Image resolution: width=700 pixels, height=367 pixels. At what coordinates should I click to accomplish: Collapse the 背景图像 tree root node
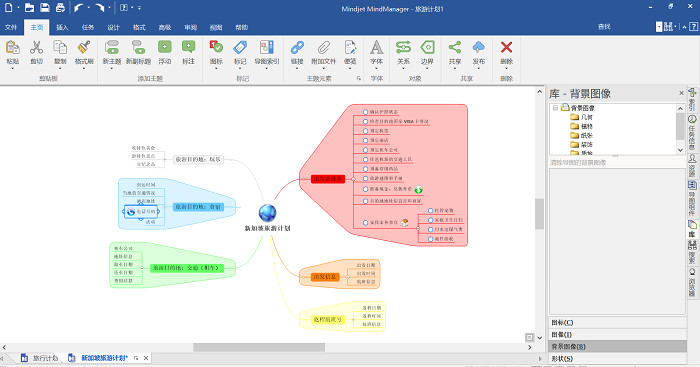point(555,108)
